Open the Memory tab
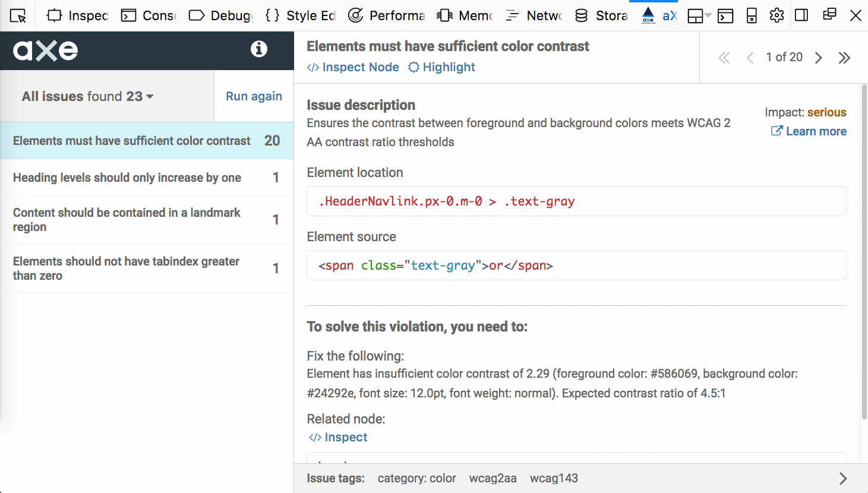 465,16
